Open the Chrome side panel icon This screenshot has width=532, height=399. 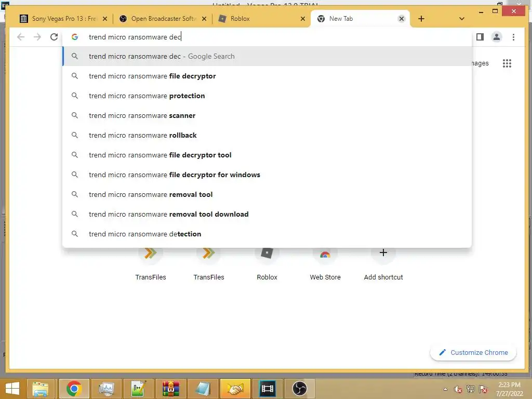[x=480, y=37]
